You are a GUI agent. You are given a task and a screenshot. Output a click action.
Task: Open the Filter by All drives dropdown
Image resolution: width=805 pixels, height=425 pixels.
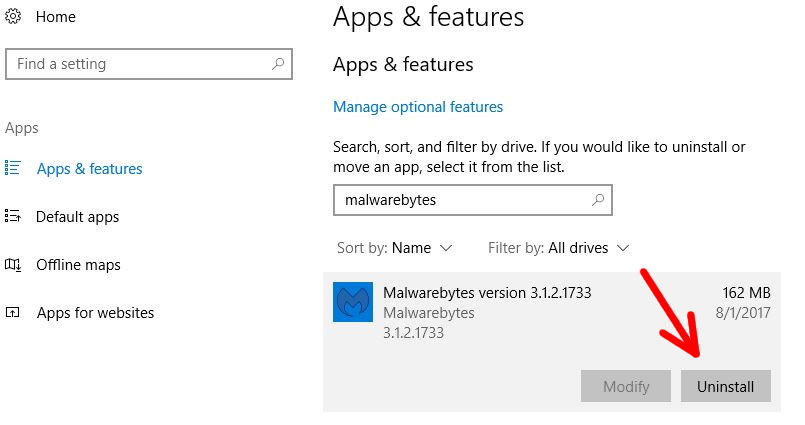coord(559,248)
